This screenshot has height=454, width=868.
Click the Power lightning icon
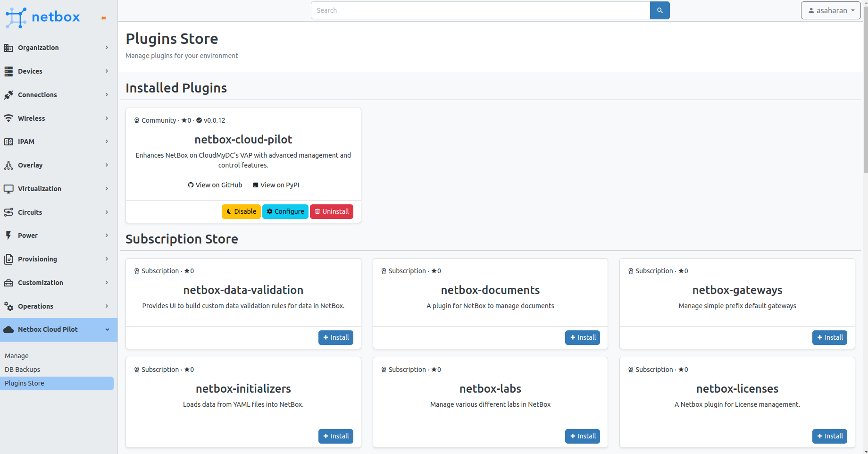(x=8, y=235)
